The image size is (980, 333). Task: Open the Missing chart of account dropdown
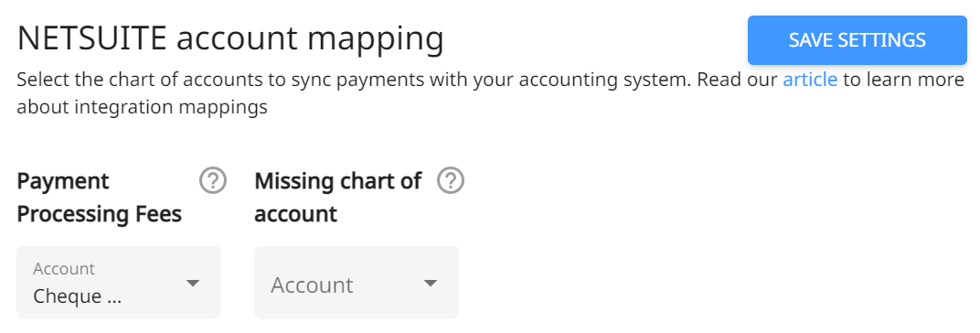point(357,283)
